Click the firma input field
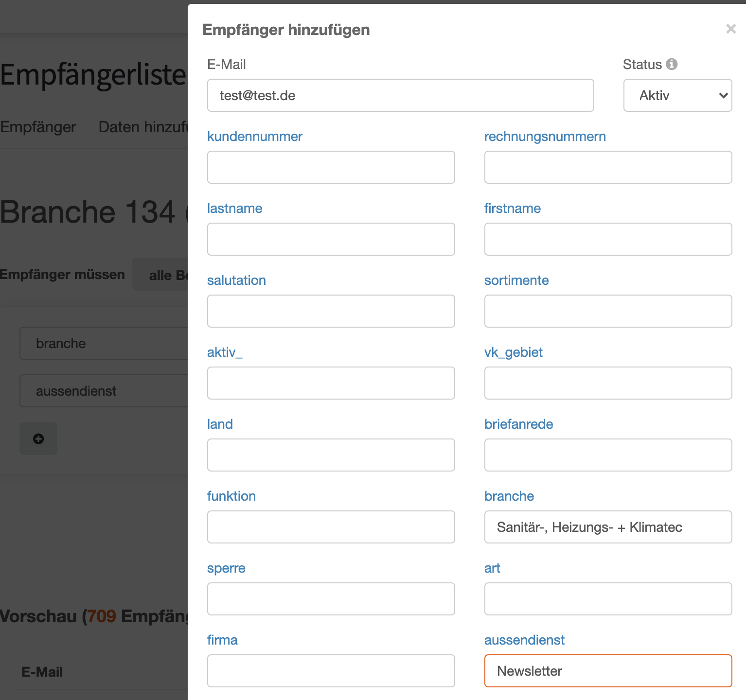The image size is (746, 700). (x=331, y=671)
